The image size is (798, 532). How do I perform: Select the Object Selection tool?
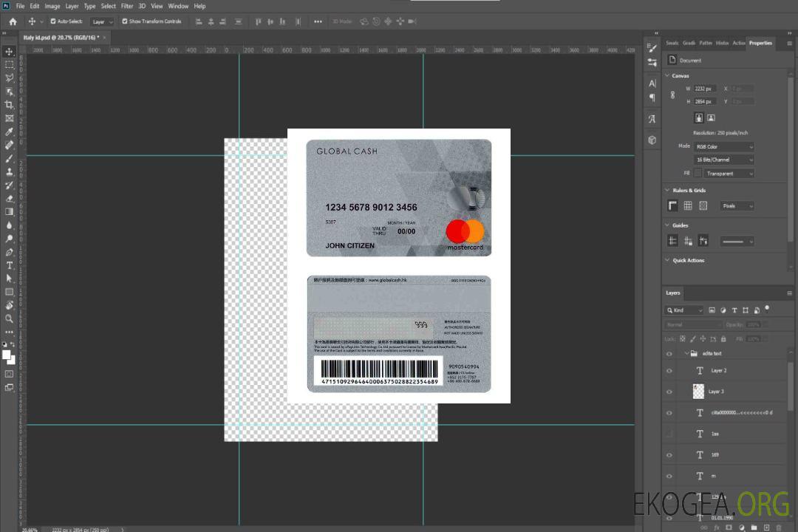click(x=9, y=92)
